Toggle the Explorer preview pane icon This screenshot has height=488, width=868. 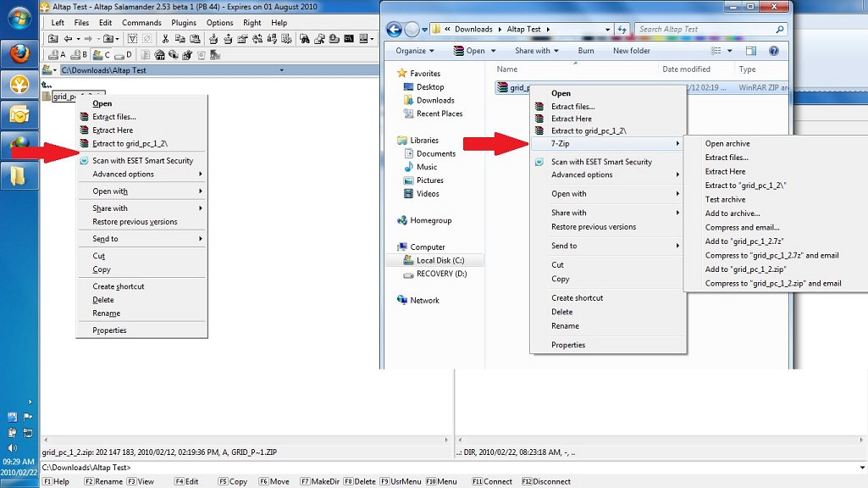(750, 51)
